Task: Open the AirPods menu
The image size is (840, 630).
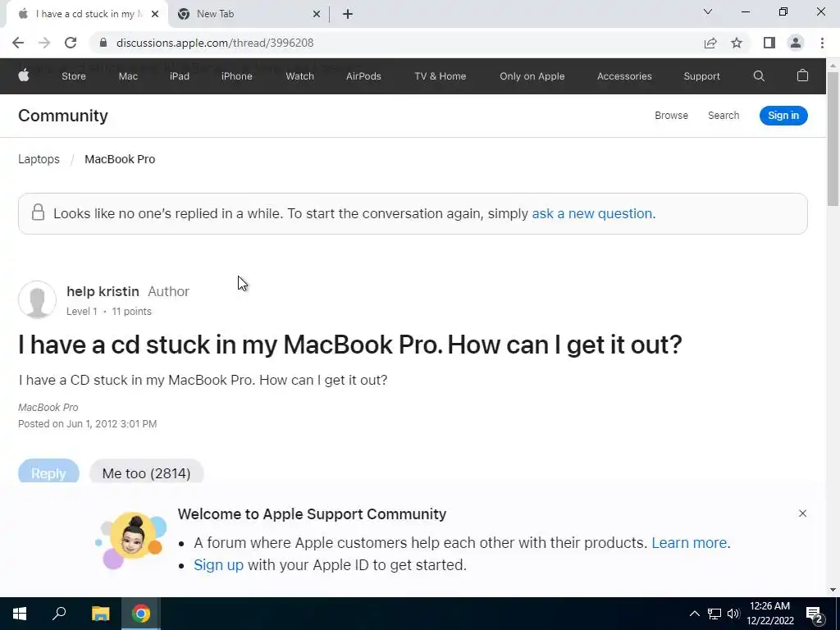Action: (x=363, y=76)
